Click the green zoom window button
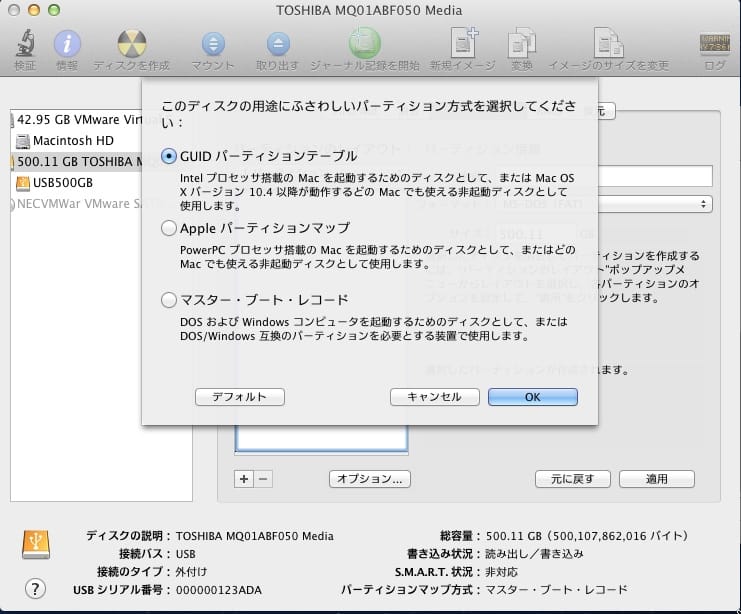The image size is (741, 614). (x=54, y=10)
